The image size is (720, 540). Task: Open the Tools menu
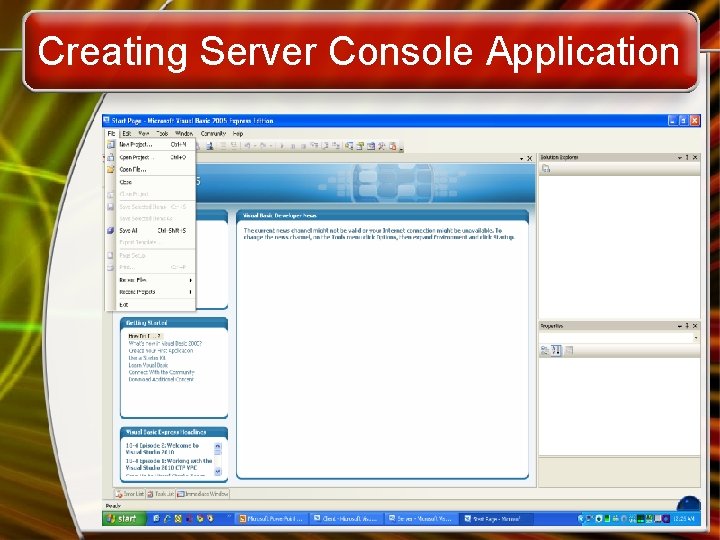click(x=162, y=134)
